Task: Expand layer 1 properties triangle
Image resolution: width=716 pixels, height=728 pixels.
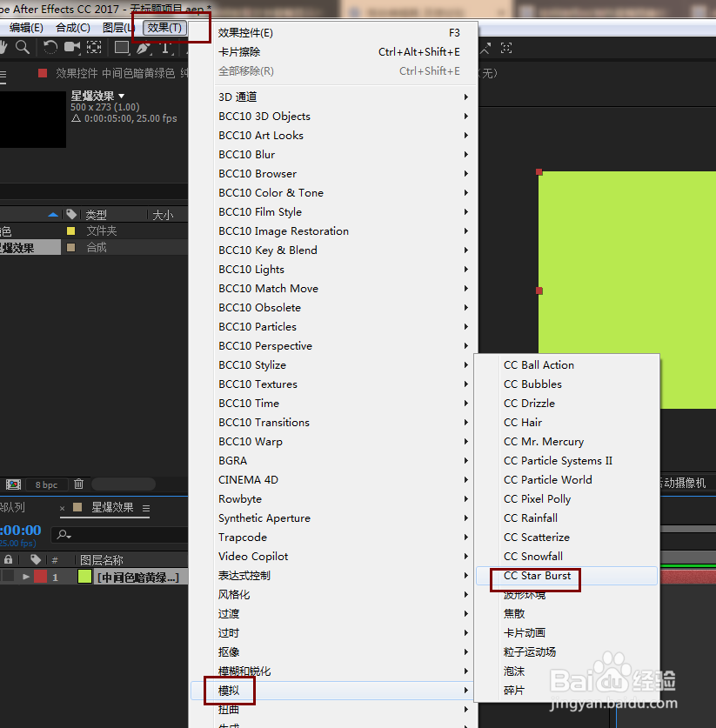Action: click(26, 577)
